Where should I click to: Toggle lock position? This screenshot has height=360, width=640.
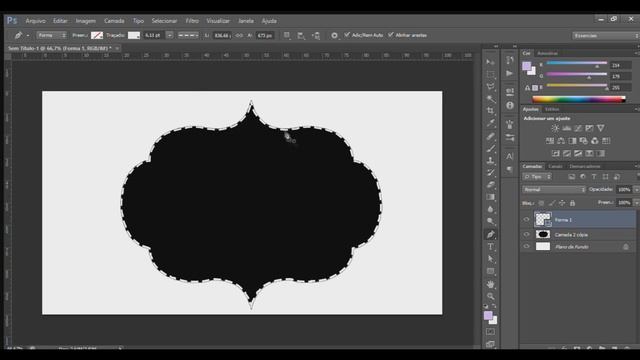[562, 203]
